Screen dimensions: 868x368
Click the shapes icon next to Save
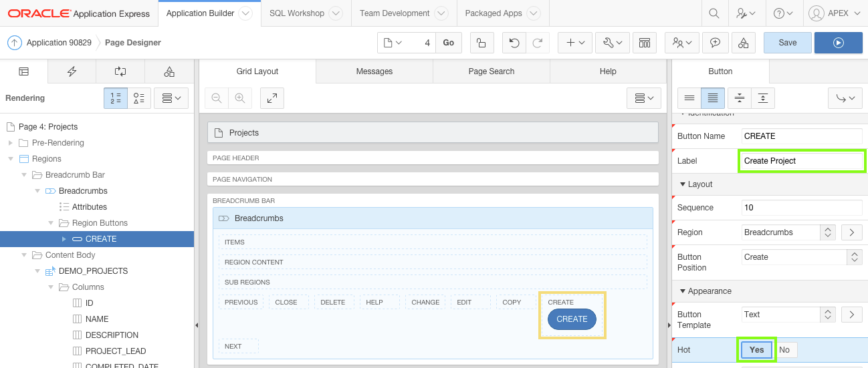(x=744, y=43)
